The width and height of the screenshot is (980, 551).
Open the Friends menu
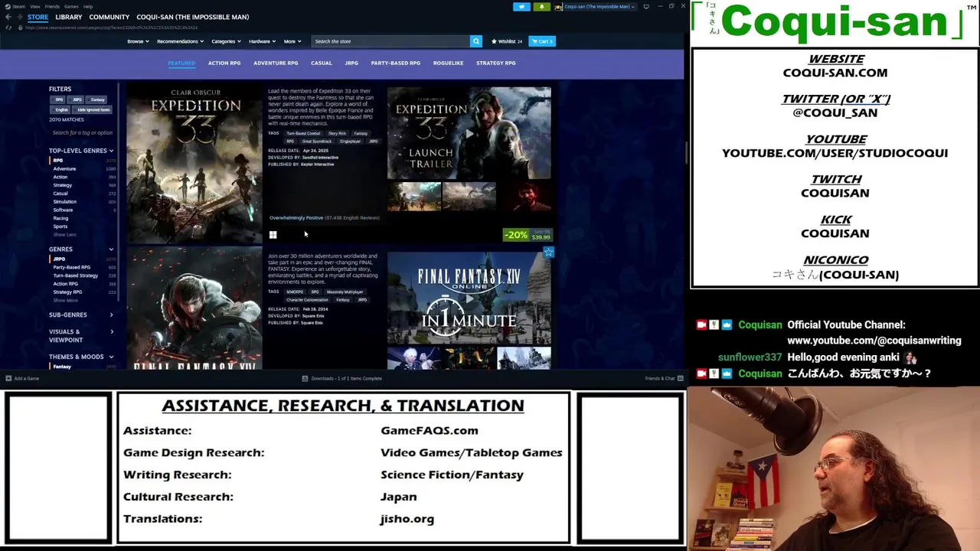tap(52, 6)
